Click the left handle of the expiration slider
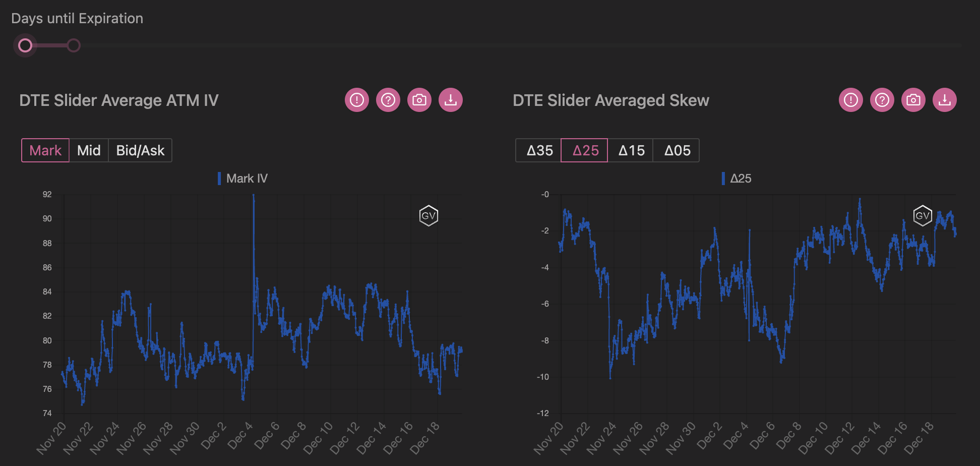The image size is (980, 466). coord(25,45)
